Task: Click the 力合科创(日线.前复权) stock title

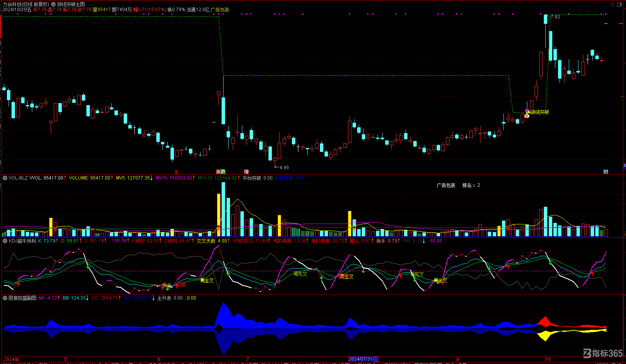Action: (26, 4)
